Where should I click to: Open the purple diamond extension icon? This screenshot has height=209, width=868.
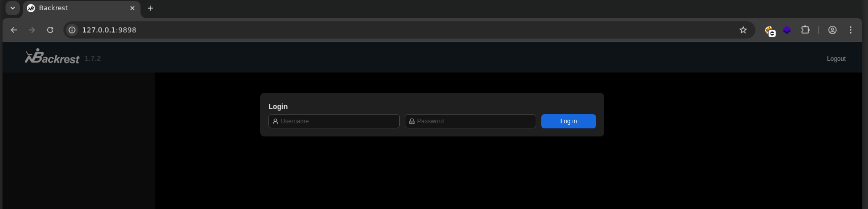point(787,30)
